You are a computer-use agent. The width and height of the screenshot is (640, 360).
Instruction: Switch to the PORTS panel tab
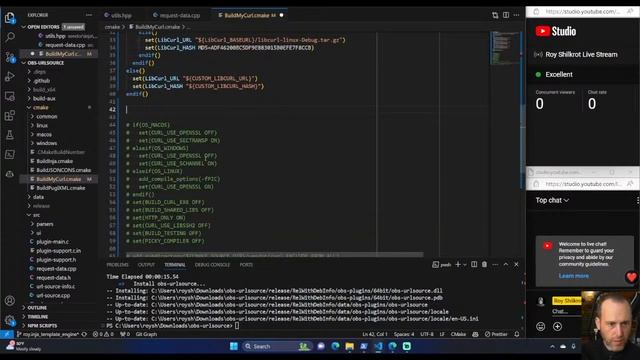[x=246, y=265]
